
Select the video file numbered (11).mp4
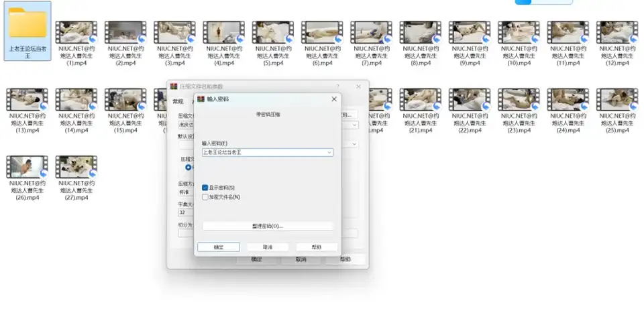[x=568, y=44]
